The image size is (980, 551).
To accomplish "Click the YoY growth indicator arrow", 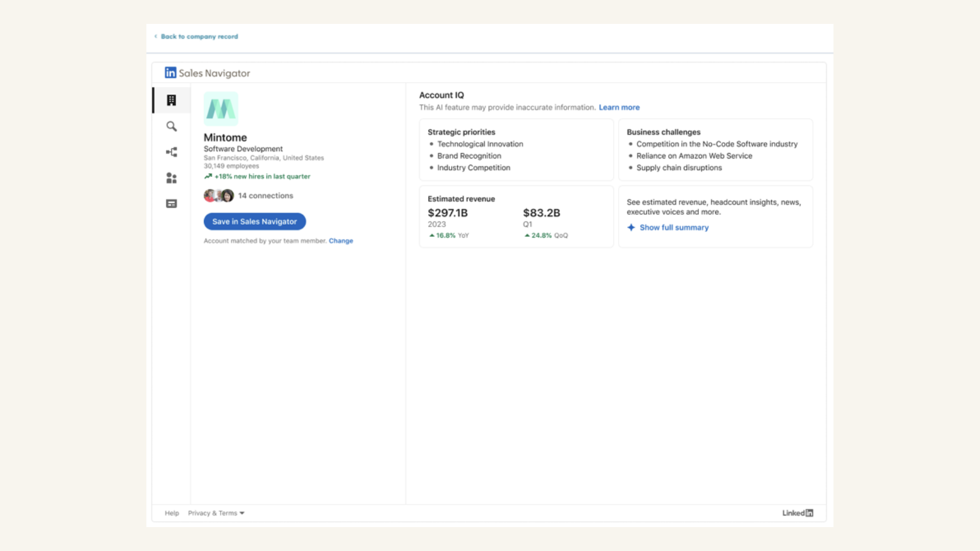I will pyautogui.click(x=431, y=235).
